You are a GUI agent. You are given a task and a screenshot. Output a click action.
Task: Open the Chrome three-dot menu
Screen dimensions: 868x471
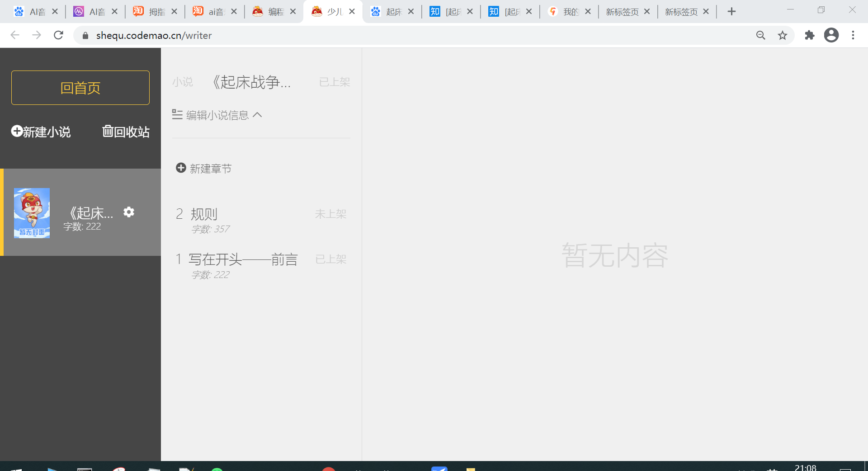tap(853, 35)
